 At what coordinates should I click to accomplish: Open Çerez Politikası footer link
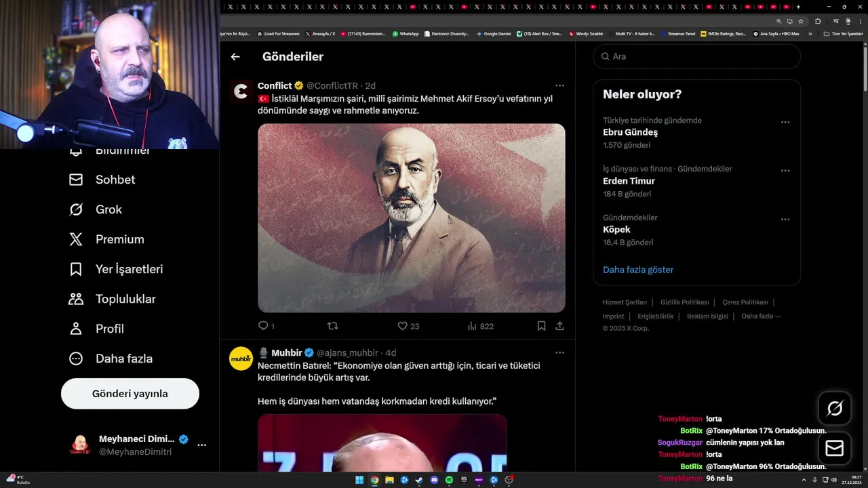[745, 302]
